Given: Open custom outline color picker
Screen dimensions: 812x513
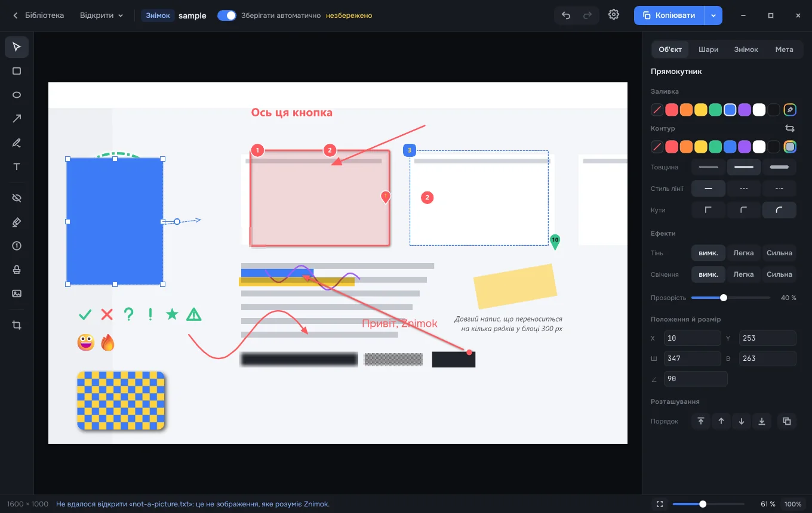Looking at the screenshot, I should [790, 147].
